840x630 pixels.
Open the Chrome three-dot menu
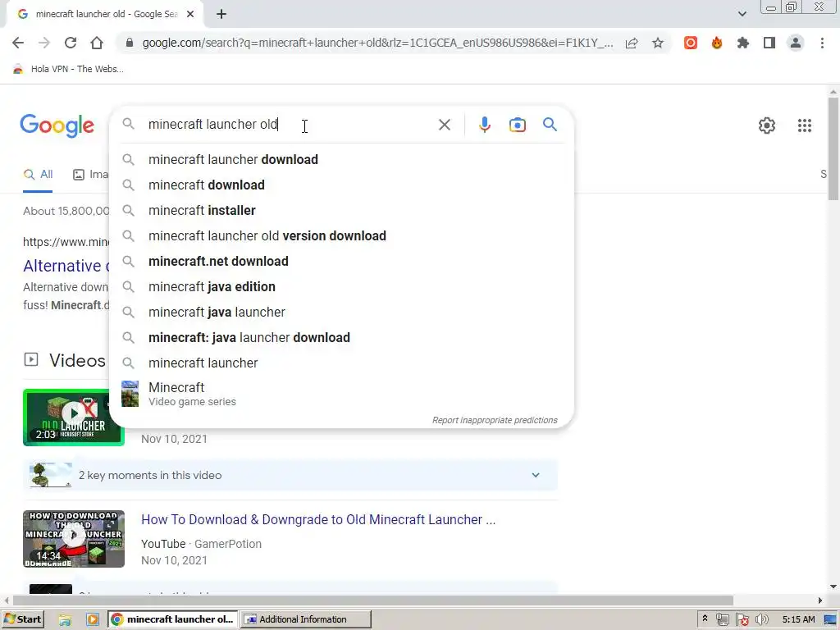[x=822, y=43]
